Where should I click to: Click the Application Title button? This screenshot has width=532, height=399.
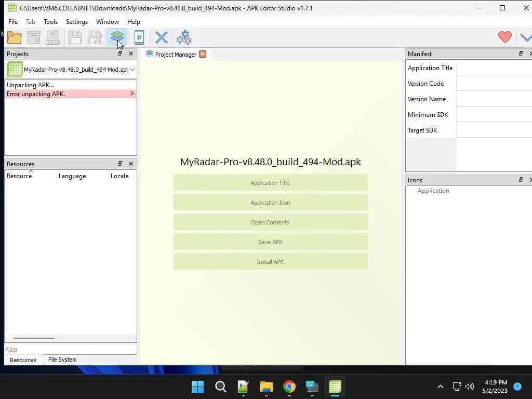[x=270, y=183]
